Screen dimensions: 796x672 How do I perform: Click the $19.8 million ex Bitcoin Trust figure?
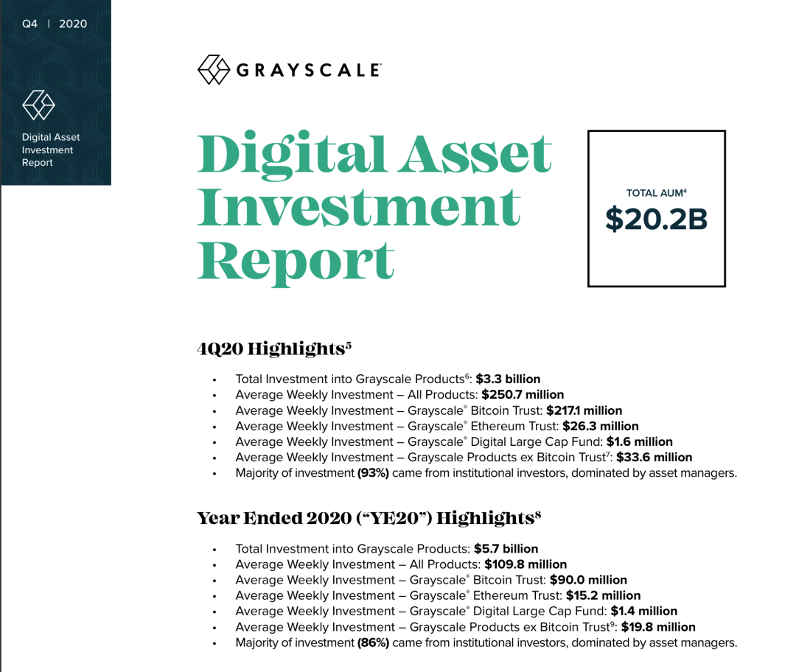pos(658,627)
